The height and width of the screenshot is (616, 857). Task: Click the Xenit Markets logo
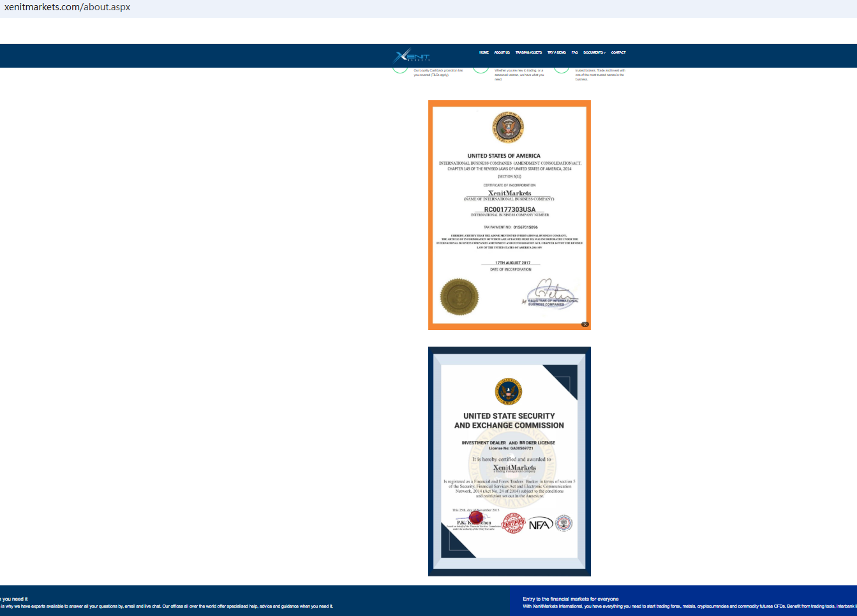pyautogui.click(x=412, y=56)
